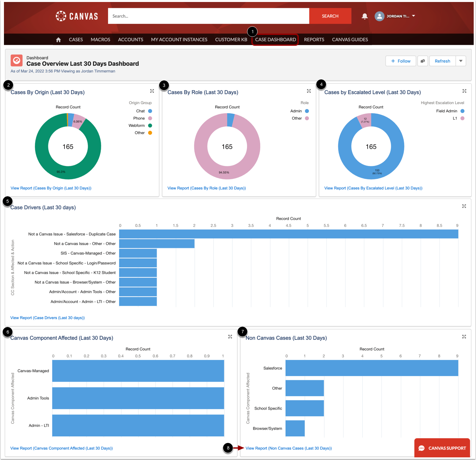Screen dimensions: 476x460
Task: Expand Non Canvas Cases chart to fullscreen
Action: [464, 337]
